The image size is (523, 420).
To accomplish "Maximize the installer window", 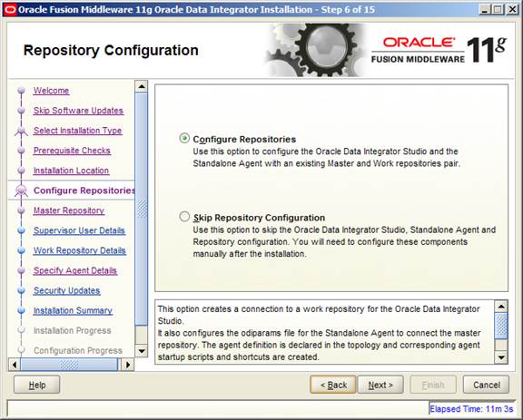I will (498, 10).
